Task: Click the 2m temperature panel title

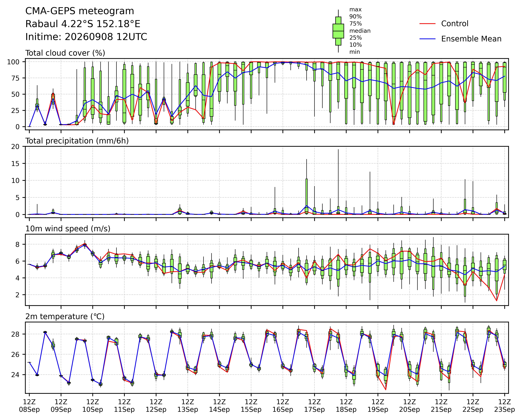Action: 65,317
